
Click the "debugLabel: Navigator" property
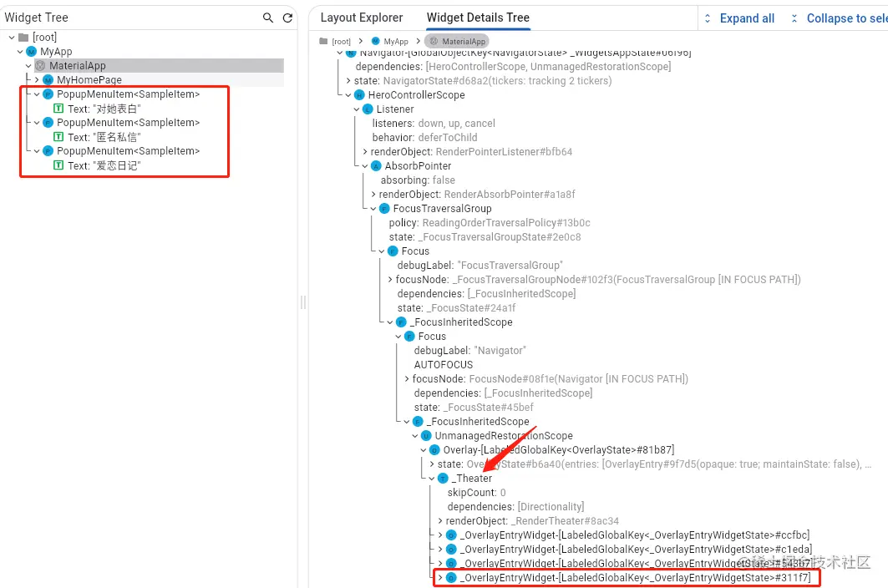point(470,351)
